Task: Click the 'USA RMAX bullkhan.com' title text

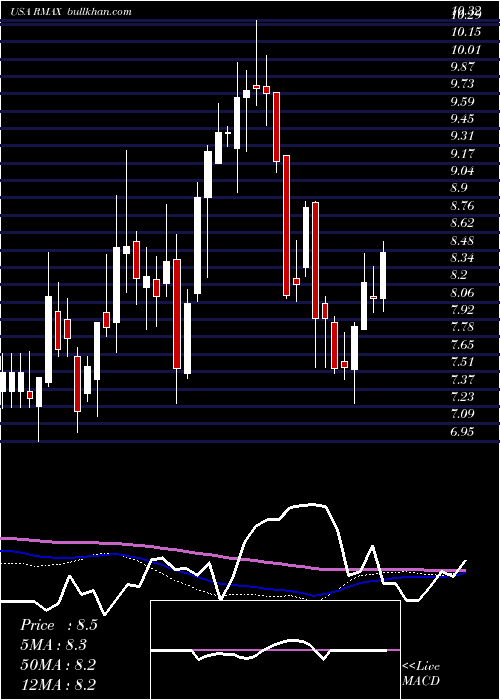Action: point(71,12)
